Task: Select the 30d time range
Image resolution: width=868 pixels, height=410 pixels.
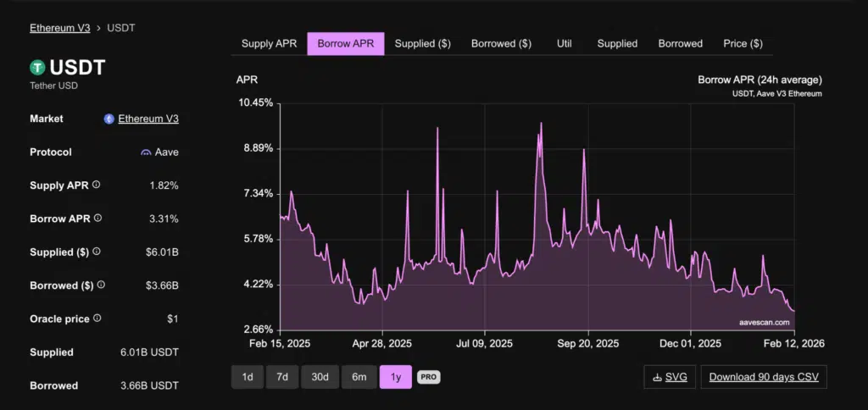Action: [320, 377]
